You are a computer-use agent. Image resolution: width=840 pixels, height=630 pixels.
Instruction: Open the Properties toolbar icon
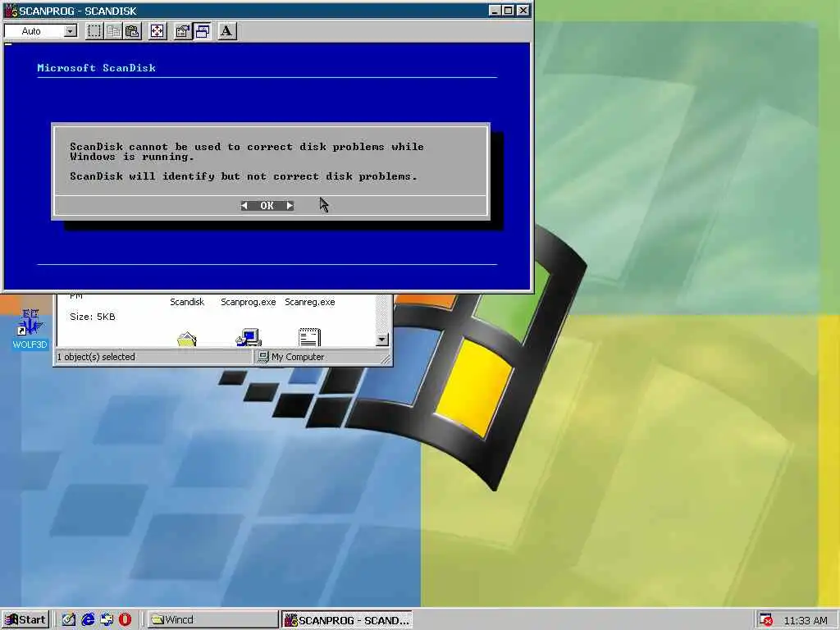(x=183, y=31)
